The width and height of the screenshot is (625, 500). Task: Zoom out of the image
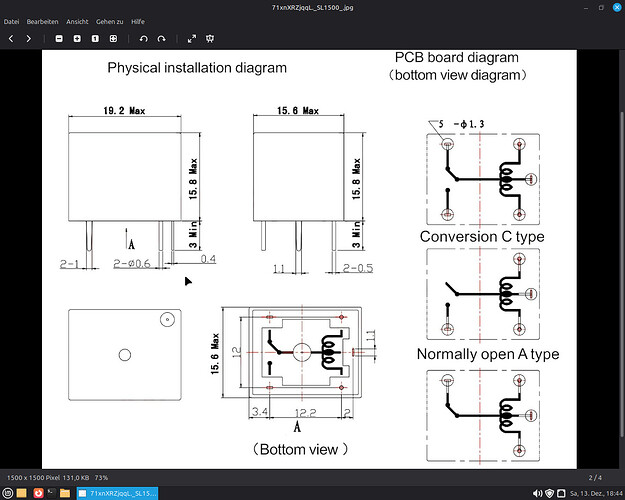click(59, 38)
